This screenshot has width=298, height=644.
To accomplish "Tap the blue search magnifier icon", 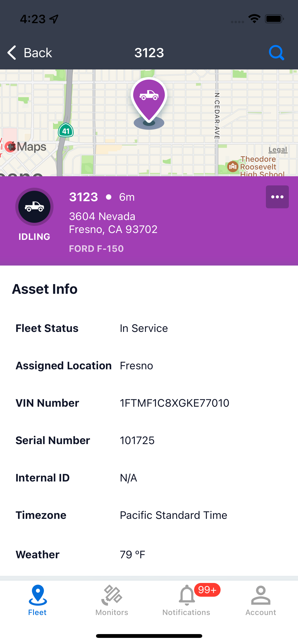I will pos(276,53).
